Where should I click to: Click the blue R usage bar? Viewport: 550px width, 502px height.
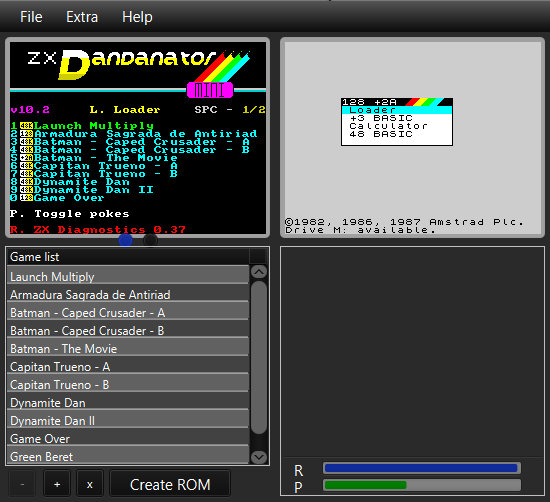click(x=421, y=468)
